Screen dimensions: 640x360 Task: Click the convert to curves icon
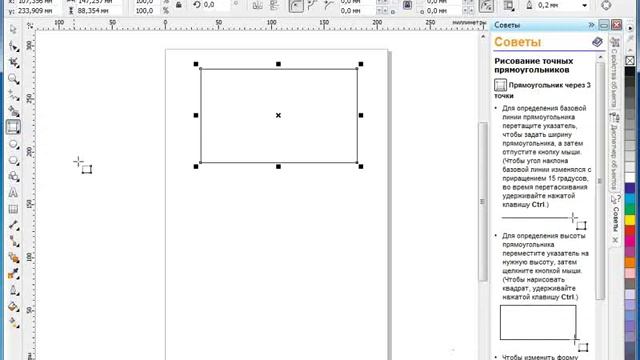606,5
